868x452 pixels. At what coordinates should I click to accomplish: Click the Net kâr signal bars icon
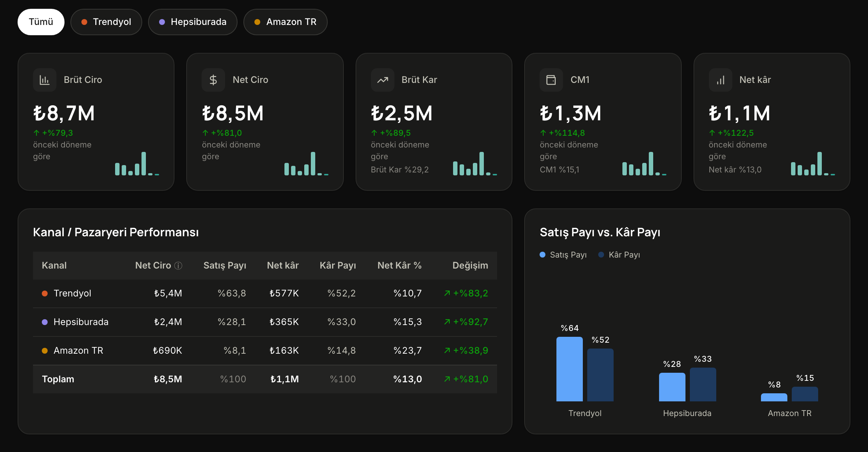[x=721, y=80]
